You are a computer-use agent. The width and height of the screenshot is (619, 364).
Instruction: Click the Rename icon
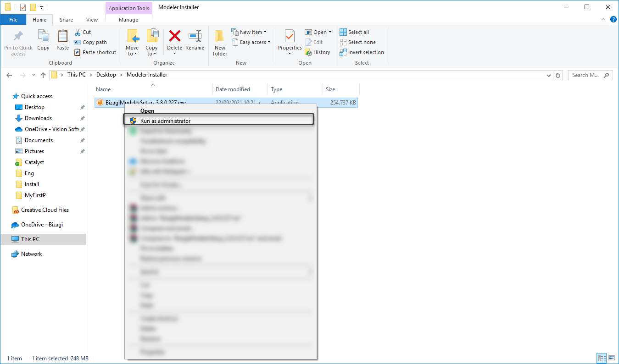pyautogui.click(x=195, y=36)
